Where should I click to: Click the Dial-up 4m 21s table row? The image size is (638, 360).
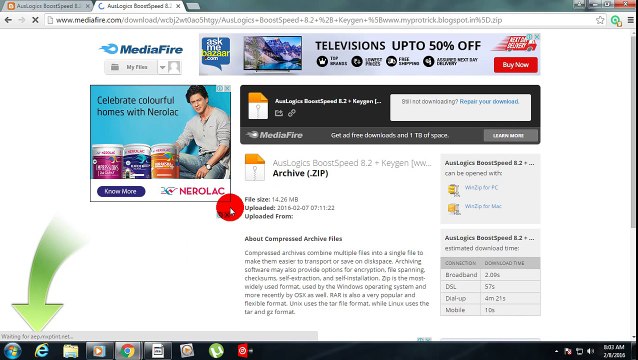tap(490, 298)
